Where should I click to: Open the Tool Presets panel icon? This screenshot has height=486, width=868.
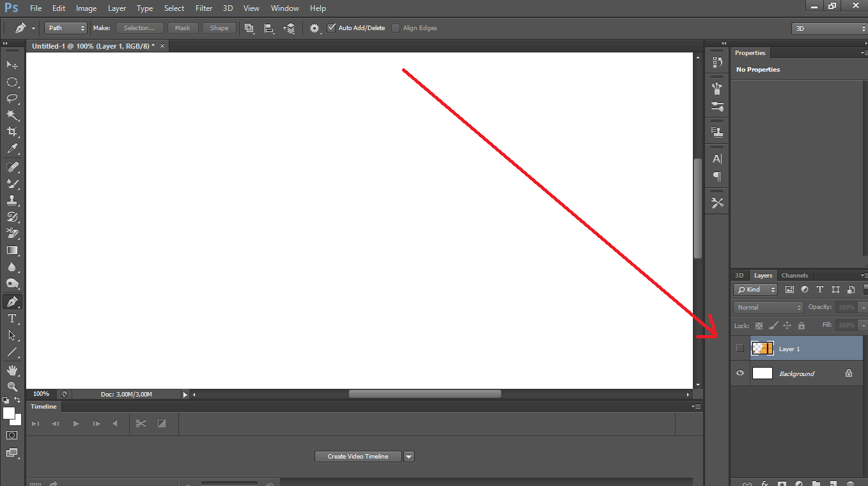pos(717,203)
